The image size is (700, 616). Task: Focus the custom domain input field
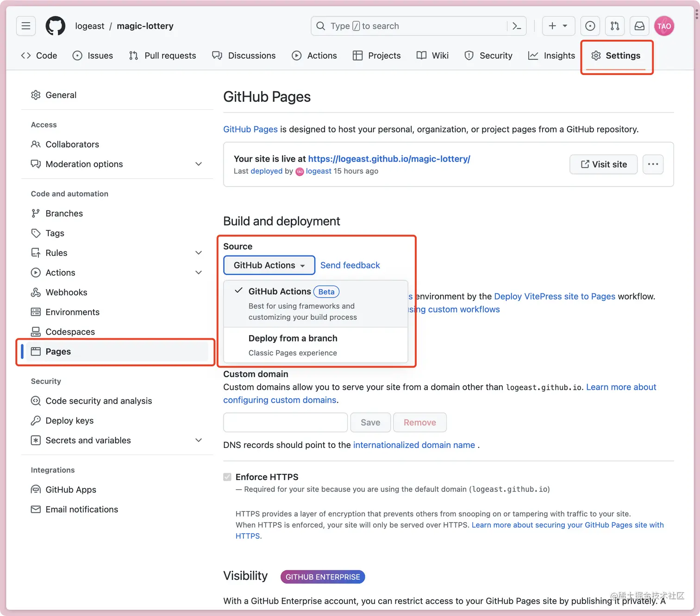(x=285, y=423)
